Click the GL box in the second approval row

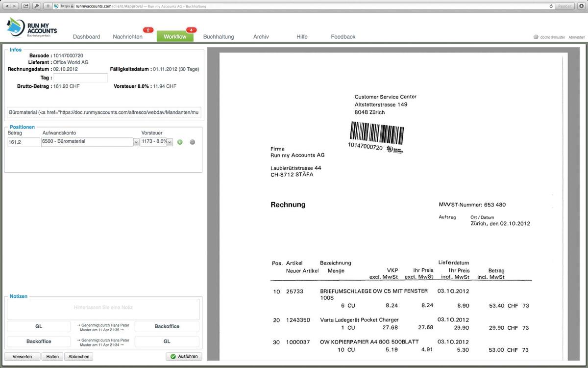coord(167,341)
